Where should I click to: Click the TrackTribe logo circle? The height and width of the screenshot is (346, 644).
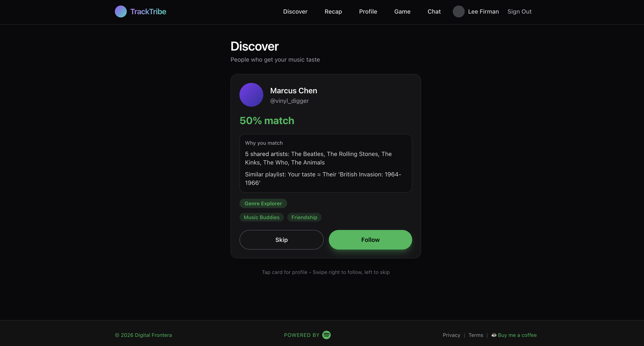click(x=121, y=11)
